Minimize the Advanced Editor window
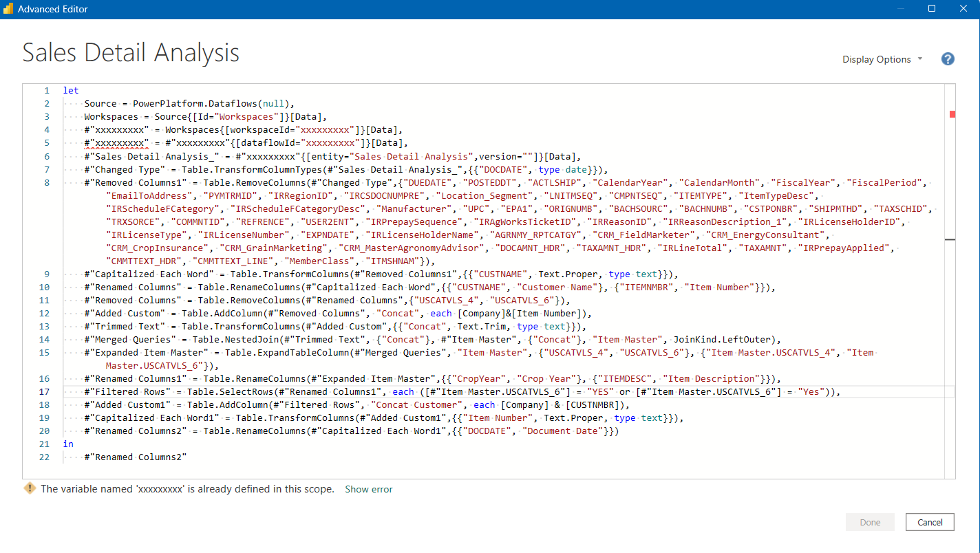 click(x=900, y=9)
